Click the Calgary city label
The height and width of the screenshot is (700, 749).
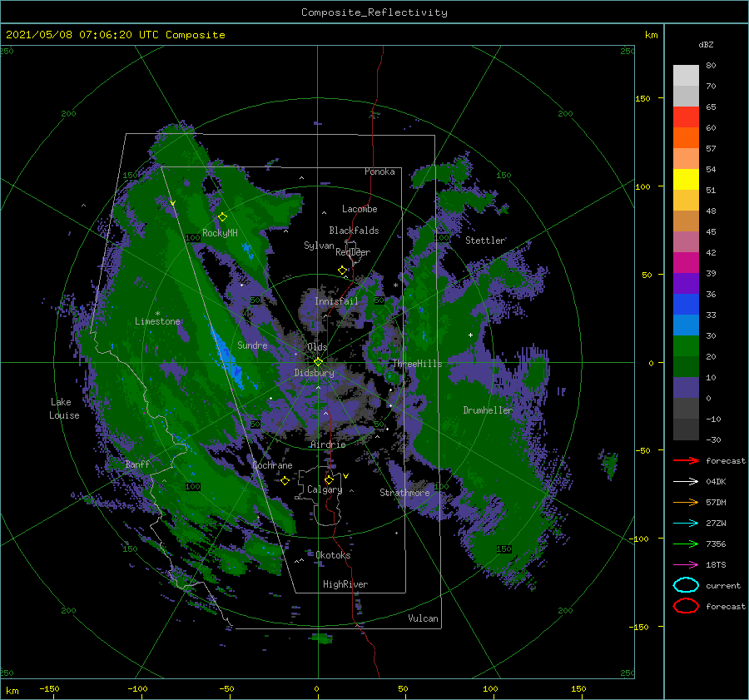(x=325, y=489)
